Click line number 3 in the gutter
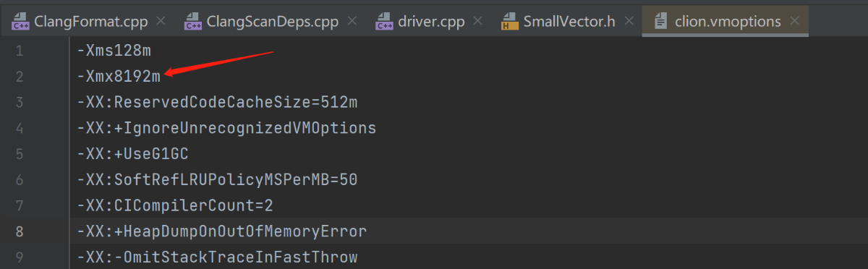The height and width of the screenshot is (269, 868). pyautogui.click(x=19, y=103)
